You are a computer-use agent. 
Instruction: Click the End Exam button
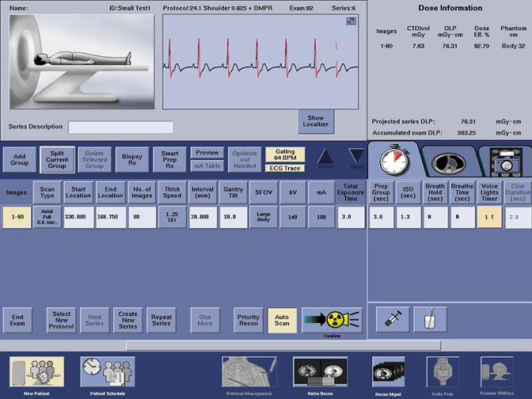(x=17, y=319)
